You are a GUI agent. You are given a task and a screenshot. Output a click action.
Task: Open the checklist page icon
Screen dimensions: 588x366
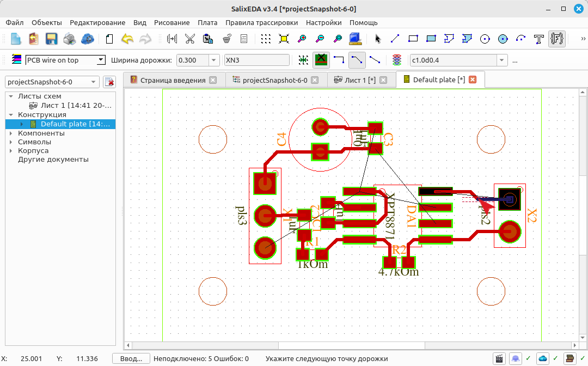[x=244, y=39]
